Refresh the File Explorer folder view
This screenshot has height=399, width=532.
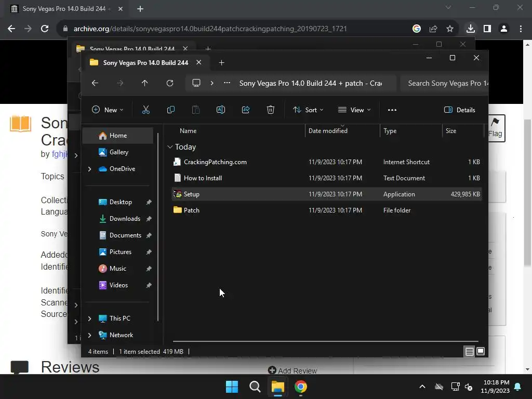click(x=170, y=83)
